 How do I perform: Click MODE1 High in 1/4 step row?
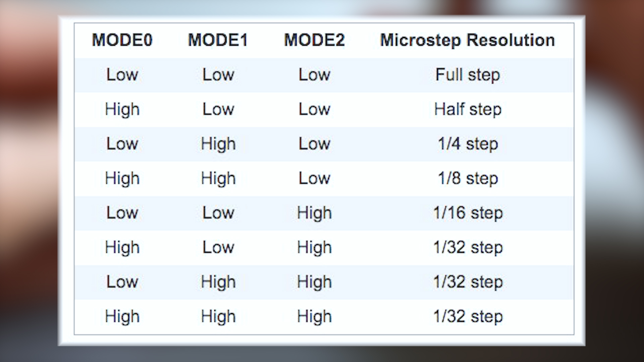click(218, 144)
